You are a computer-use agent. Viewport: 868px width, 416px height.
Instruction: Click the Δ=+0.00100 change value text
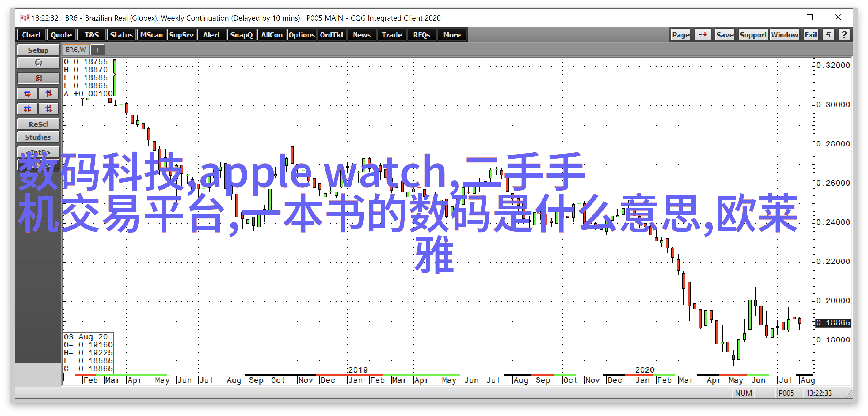click(88, 94)
